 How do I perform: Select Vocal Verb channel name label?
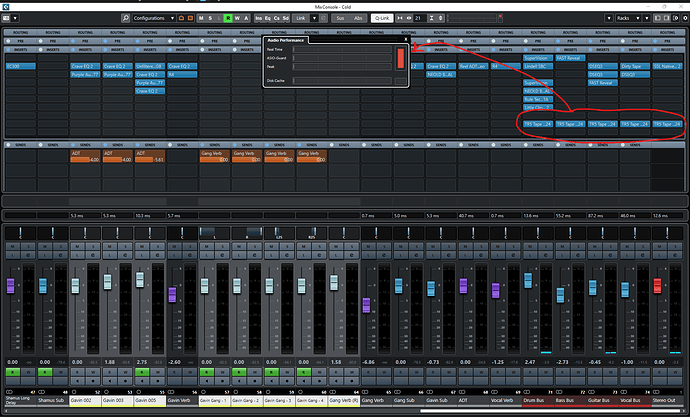pyautogui.click(x=505, y=400)
